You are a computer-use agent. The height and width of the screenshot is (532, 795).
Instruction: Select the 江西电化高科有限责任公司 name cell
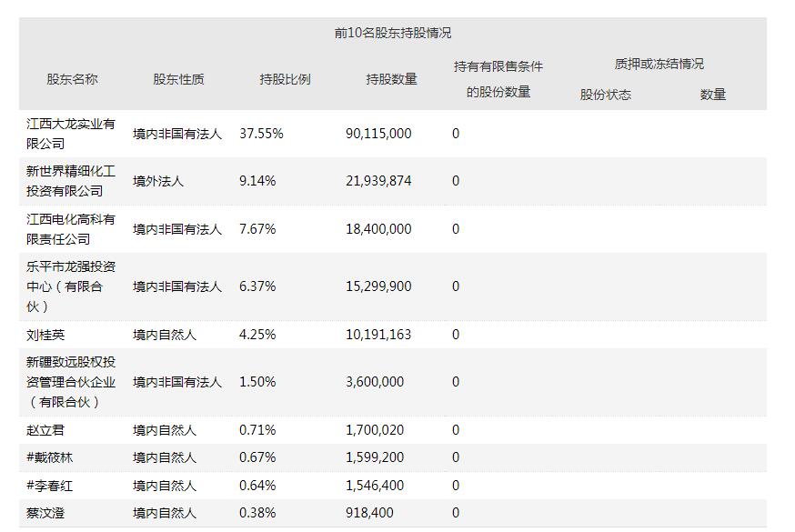[71, 229]
